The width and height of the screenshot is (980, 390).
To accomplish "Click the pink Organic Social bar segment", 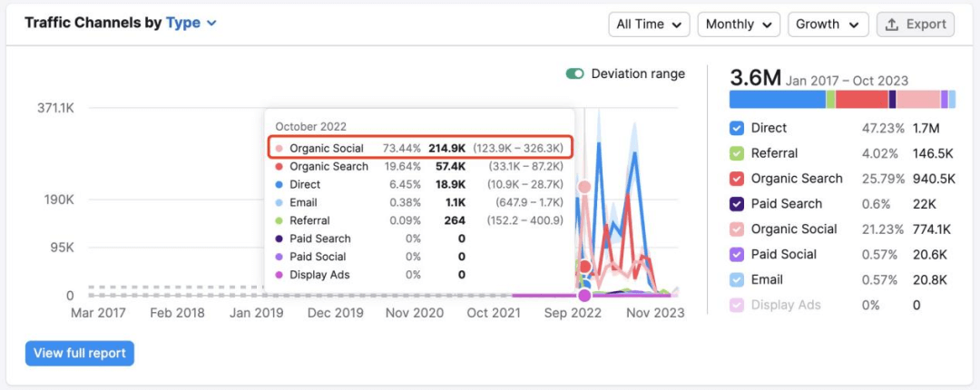I will pos(918,100).
